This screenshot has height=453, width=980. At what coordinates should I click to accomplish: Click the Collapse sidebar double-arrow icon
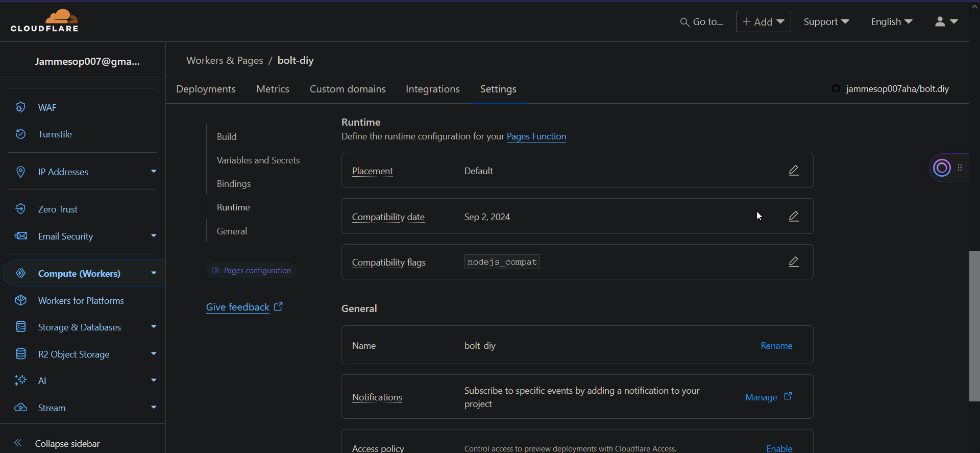coord(18,443)
